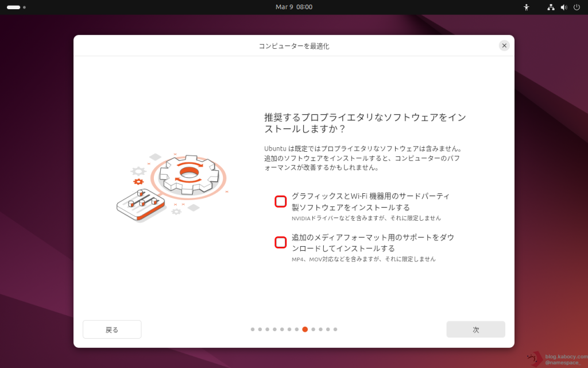Click the wired network status icon

pyautogui.click(x=551, y=7)
